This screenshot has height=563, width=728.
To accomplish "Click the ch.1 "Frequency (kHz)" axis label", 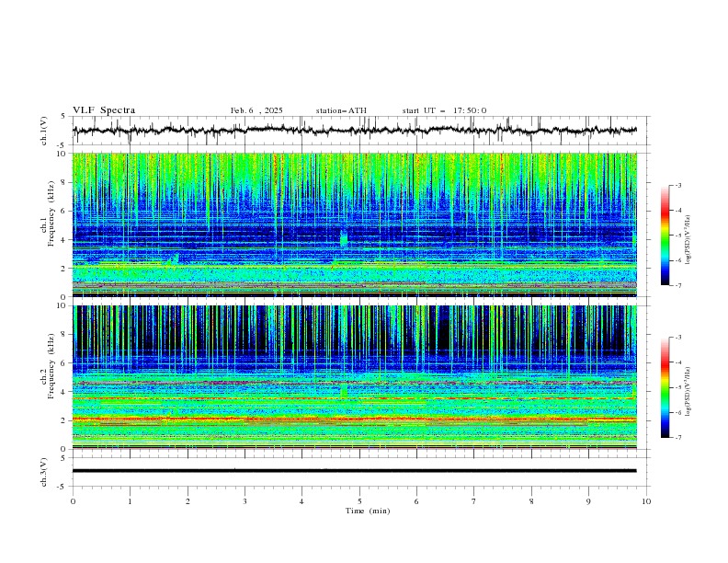I will click(51, 213).
